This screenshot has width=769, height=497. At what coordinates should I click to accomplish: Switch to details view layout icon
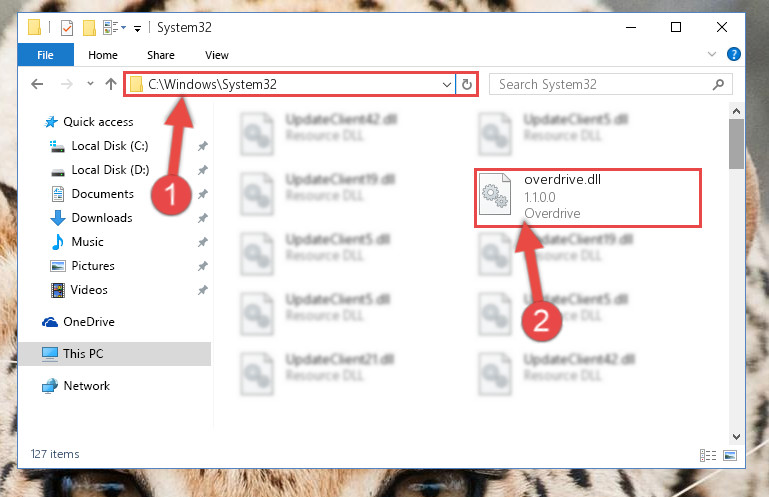click(x=708, y=455)
